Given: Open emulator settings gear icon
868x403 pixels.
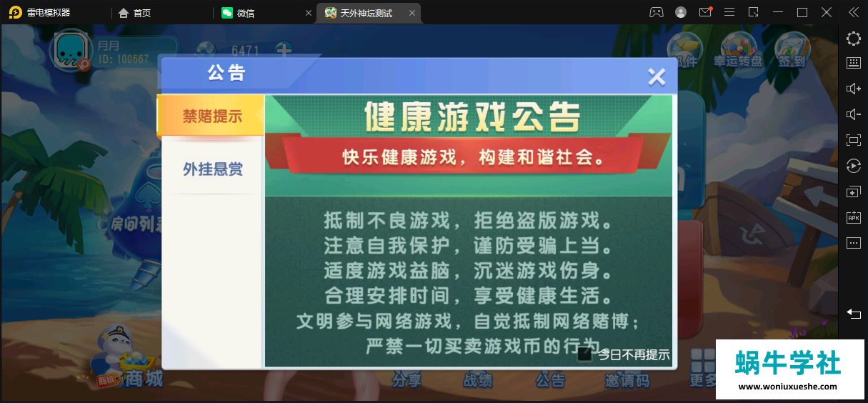Looking at the screenshot, I should (853, 39).
